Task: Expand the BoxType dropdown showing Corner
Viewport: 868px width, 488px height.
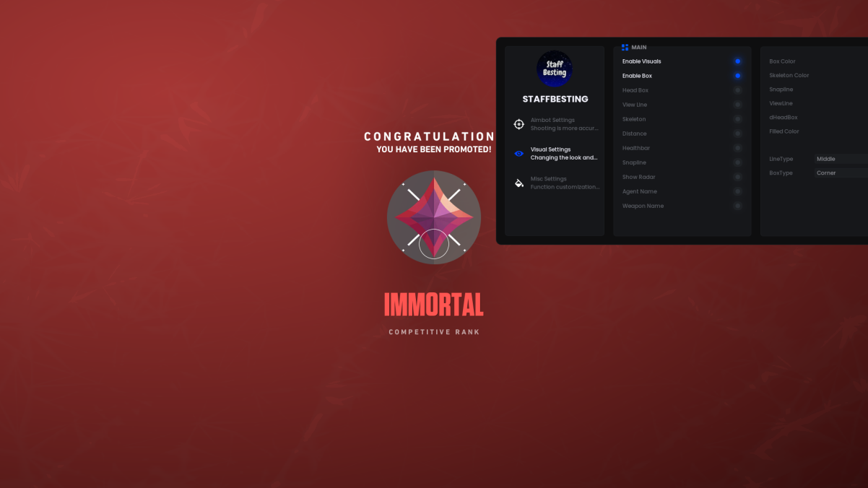Action: (841, 173)
